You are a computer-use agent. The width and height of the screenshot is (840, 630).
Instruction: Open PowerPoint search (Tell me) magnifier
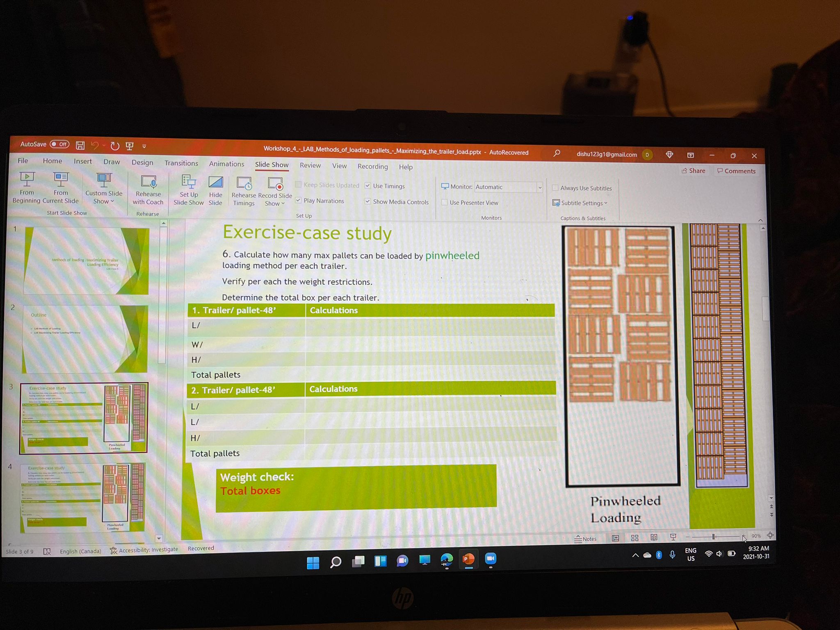click(x=557, y=153)
